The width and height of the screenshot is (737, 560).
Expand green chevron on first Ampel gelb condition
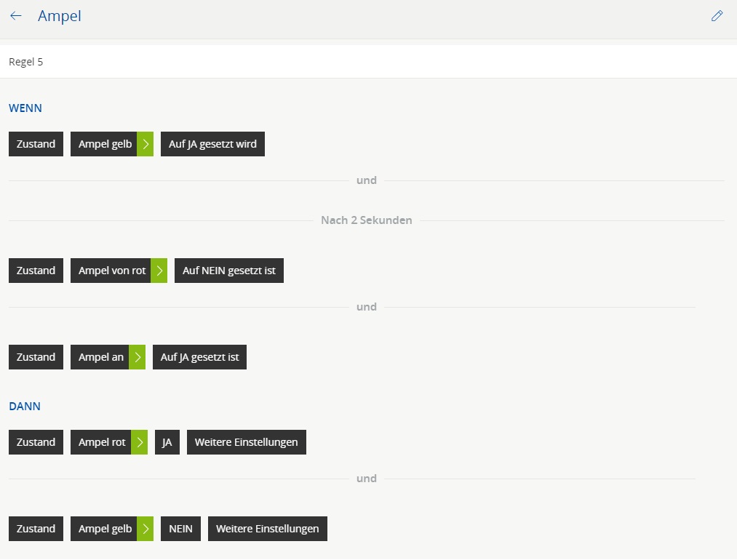coord(146,144)
